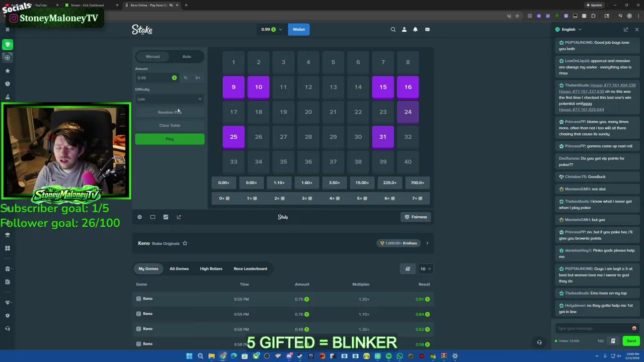Click the bet Amount input field

click(156, 78)
